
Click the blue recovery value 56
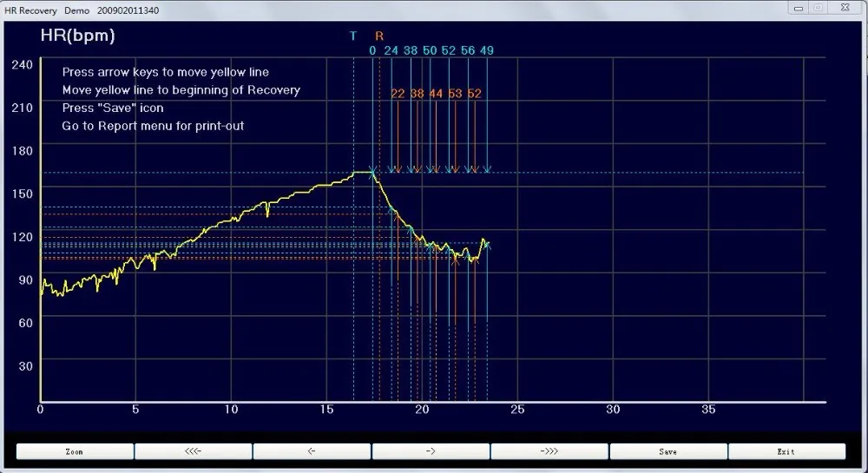468,50
